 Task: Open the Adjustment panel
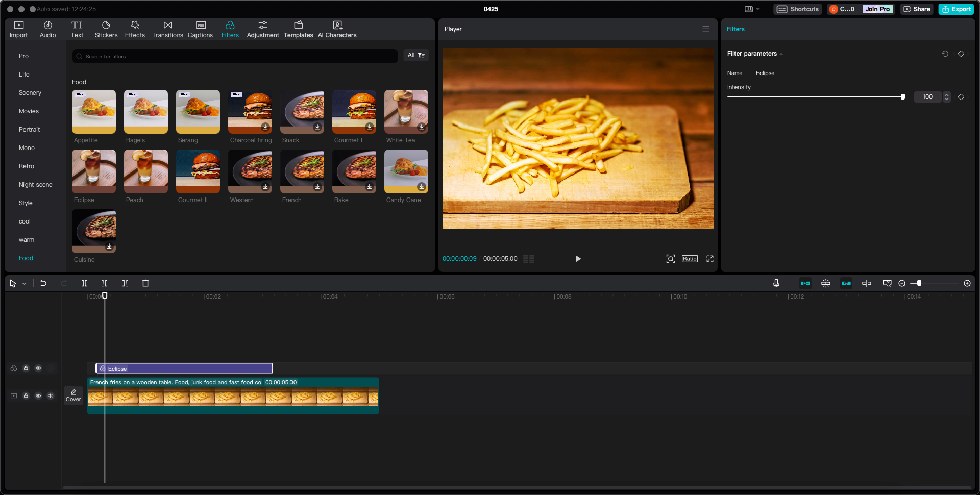click(x=263, y=30)
